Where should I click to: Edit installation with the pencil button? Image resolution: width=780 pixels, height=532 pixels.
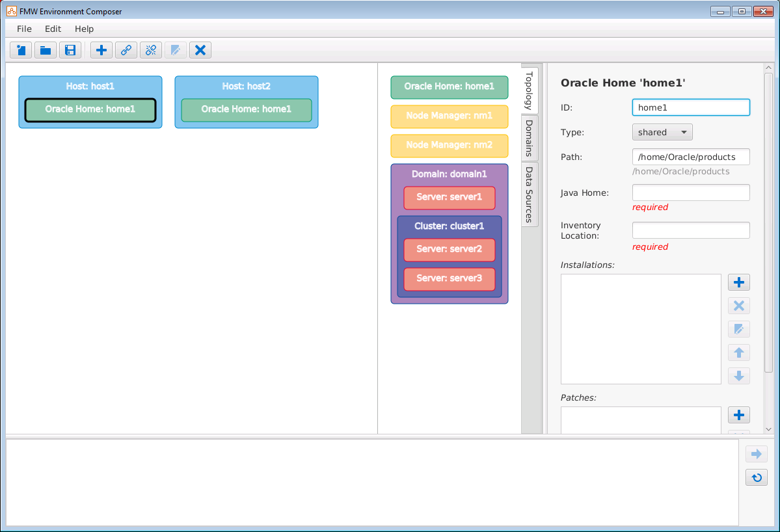point(739,329)
